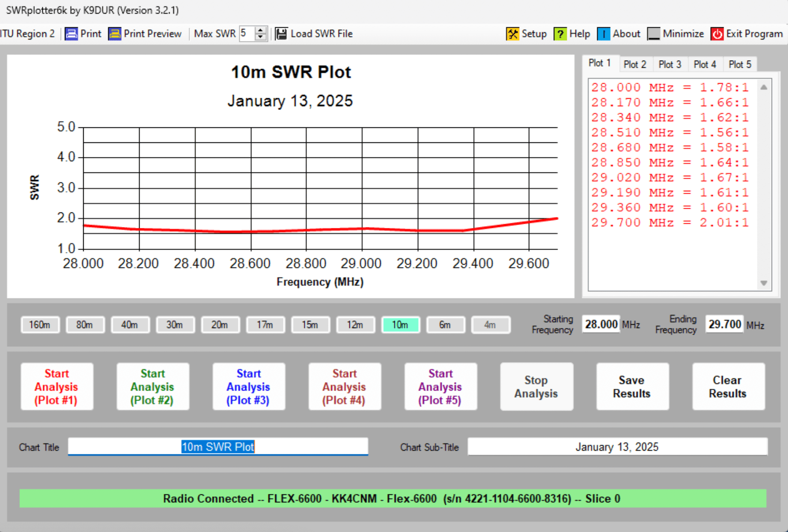Start Analysis for Plot #5
Image resolution: width=788 pixels, height=532 pixels.
(441, 386)
